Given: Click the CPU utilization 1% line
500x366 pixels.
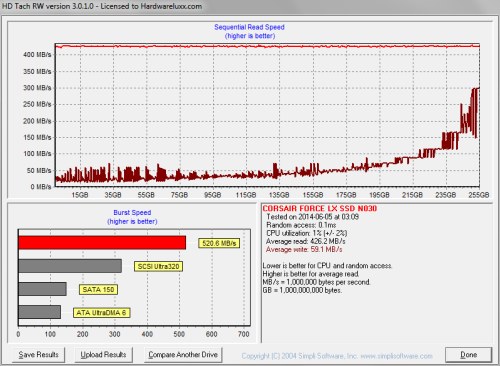Looking at the screenshot, I should 306,233.
